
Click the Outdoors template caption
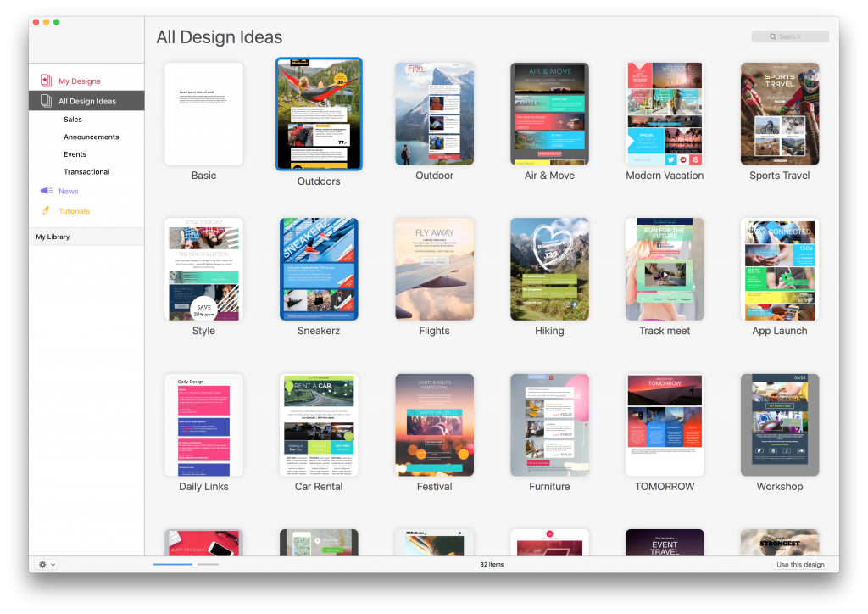point(319,181)
